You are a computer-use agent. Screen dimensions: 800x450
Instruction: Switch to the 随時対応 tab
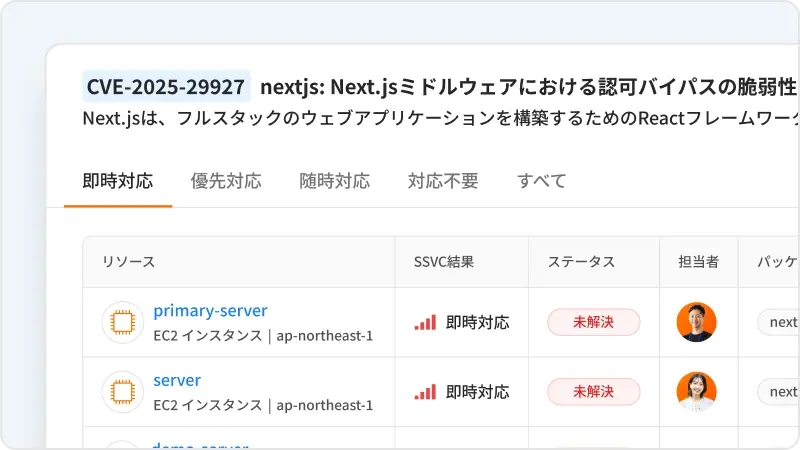[x=335, y=181]
